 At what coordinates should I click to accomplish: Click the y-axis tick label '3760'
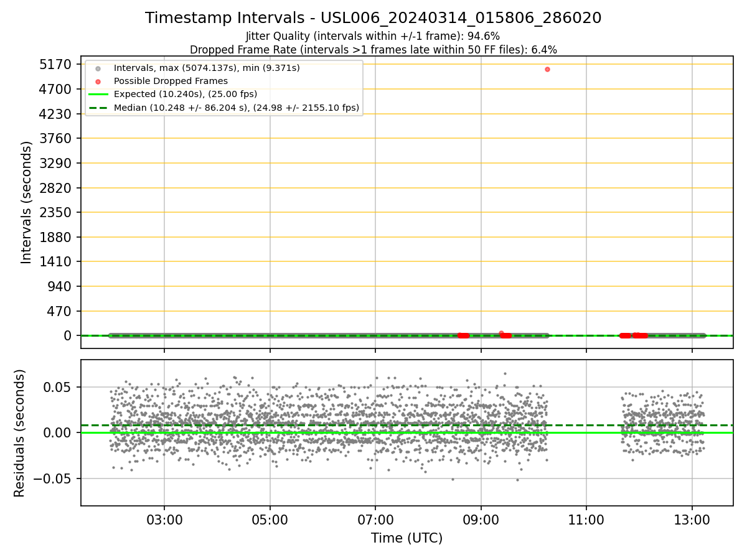[x=56, y=138]
